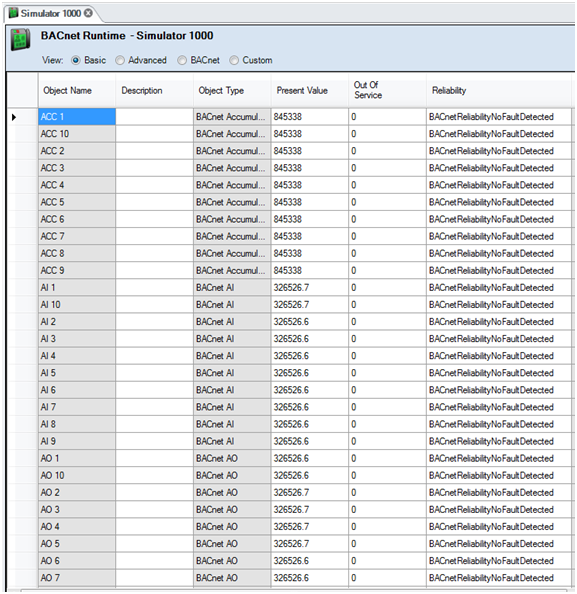Screen dimensions: 577x594
Task: Open the Simulator 1000 tab
Action: pyautogui.click(x=51, y=13)
